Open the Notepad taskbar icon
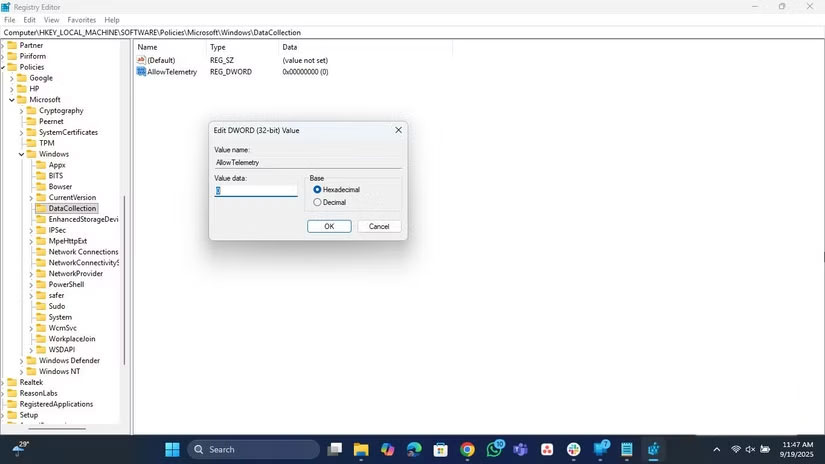This screenshot has width=825, height=464. (627, 449)
